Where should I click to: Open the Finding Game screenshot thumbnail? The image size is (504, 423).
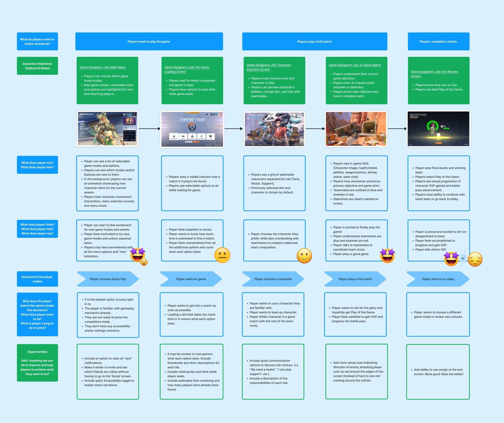[x=192, y=129]
